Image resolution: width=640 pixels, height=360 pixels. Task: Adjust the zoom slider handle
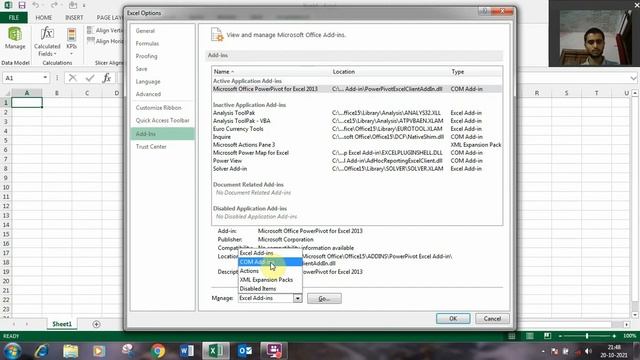pyautogui.click(x=587, y=336)
